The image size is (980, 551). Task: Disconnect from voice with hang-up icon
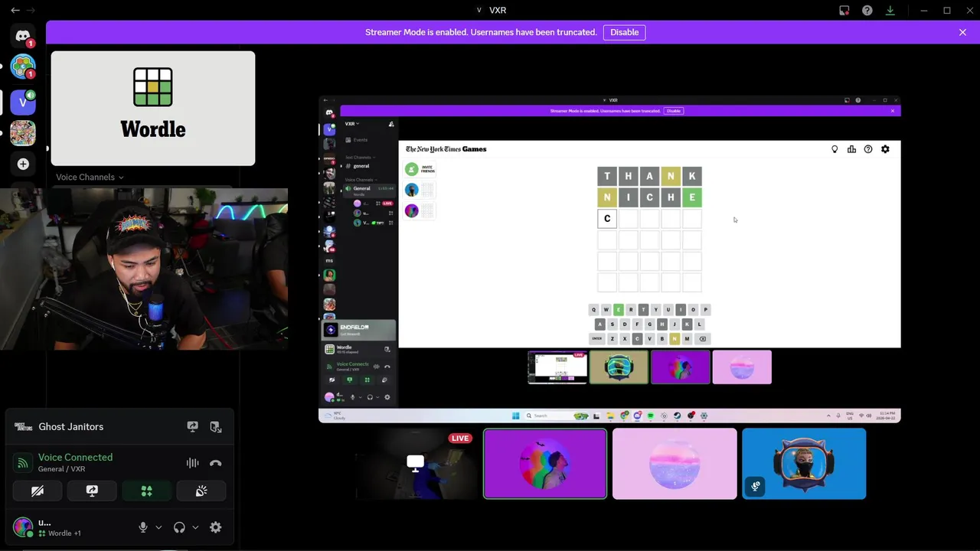pyautogui.click(x=216, y=463)
